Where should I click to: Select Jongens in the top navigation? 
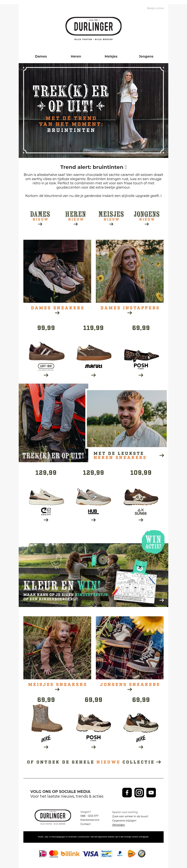coord(146,56)
